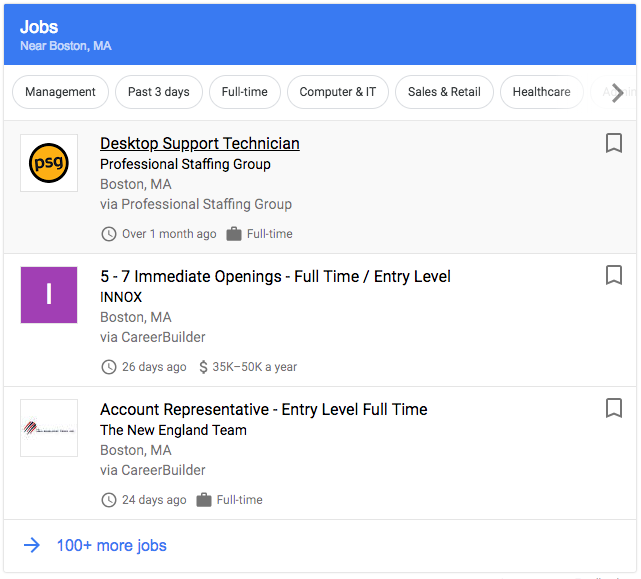Bookmark the Desktop Support Technician job
Screen dimensions: 641x579
pos(614,144)
